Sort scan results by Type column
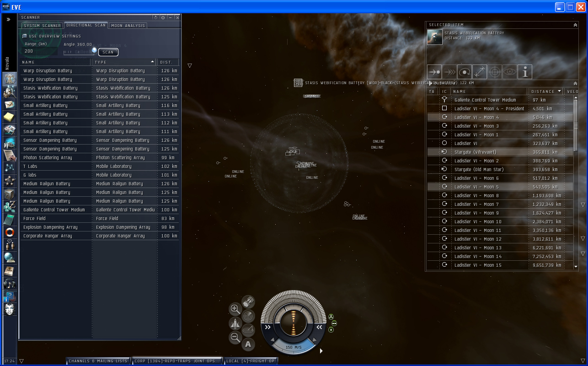Viewport: 588px width, 366px height. 124,62
